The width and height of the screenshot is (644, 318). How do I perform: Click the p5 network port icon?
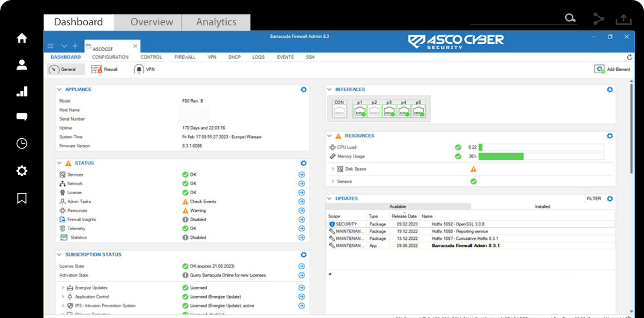coord(419,111)
